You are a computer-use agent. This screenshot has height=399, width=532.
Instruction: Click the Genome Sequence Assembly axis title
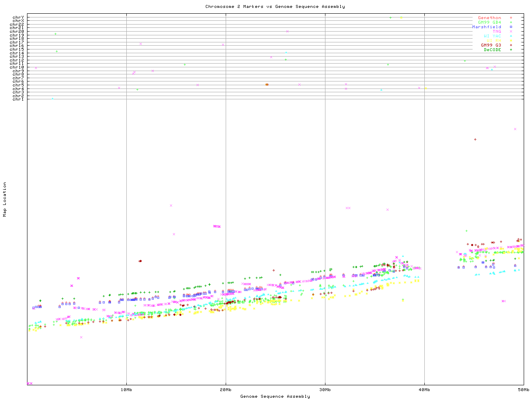click(x=275, y=397)
